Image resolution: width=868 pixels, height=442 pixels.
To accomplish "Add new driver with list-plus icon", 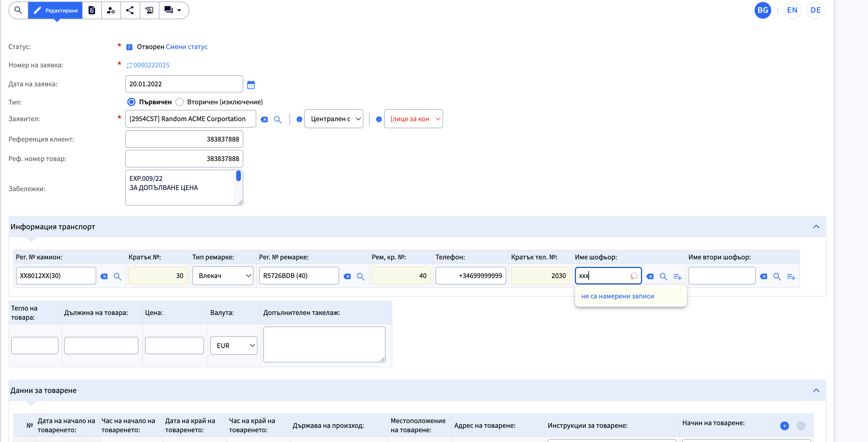I will pos(677,277).
